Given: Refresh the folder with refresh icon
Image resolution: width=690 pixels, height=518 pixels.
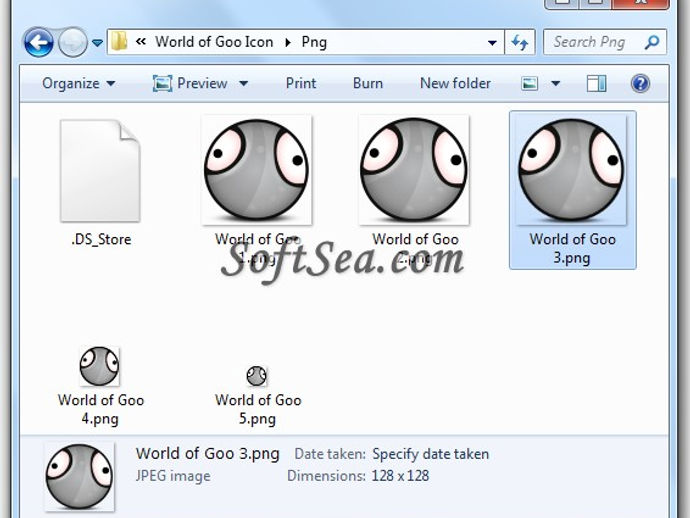Looking at the screenshot, I should point(520,42).
